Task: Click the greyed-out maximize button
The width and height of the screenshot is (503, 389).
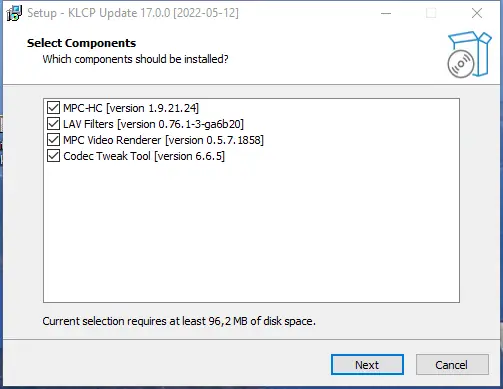Action: pos(431,13)
